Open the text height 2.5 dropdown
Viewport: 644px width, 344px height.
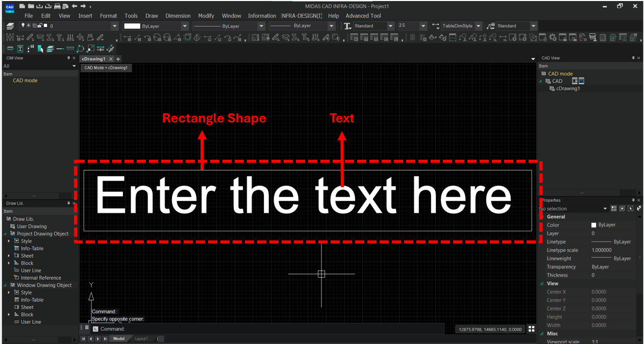[423, 26]
